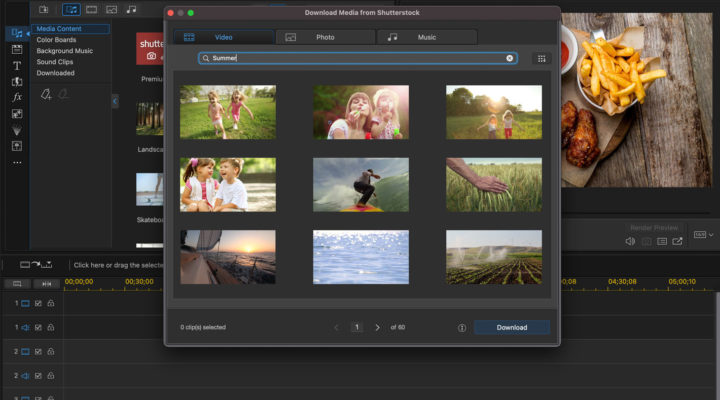
Task: Collapse the library side panel arrow
Action: coord(115,101)
